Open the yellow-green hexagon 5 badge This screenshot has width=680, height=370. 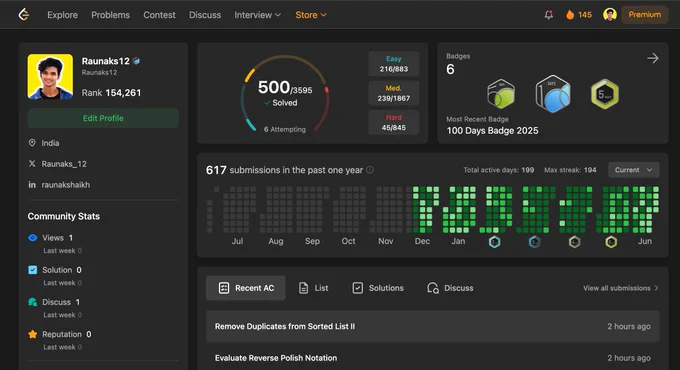605,94
